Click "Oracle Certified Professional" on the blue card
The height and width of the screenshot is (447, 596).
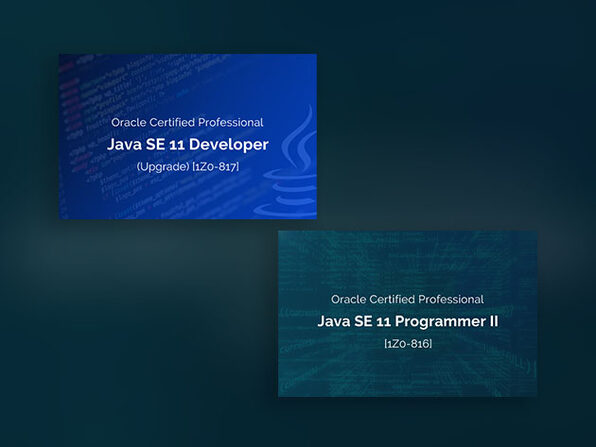187,122
